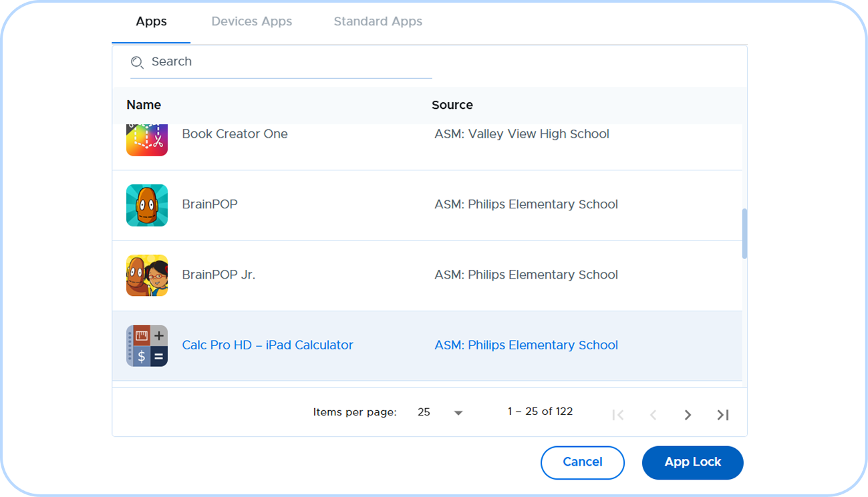Click the Calc Pro HD calculator icon
Viewport: 868px width, 497px height.
click(147, 346)
